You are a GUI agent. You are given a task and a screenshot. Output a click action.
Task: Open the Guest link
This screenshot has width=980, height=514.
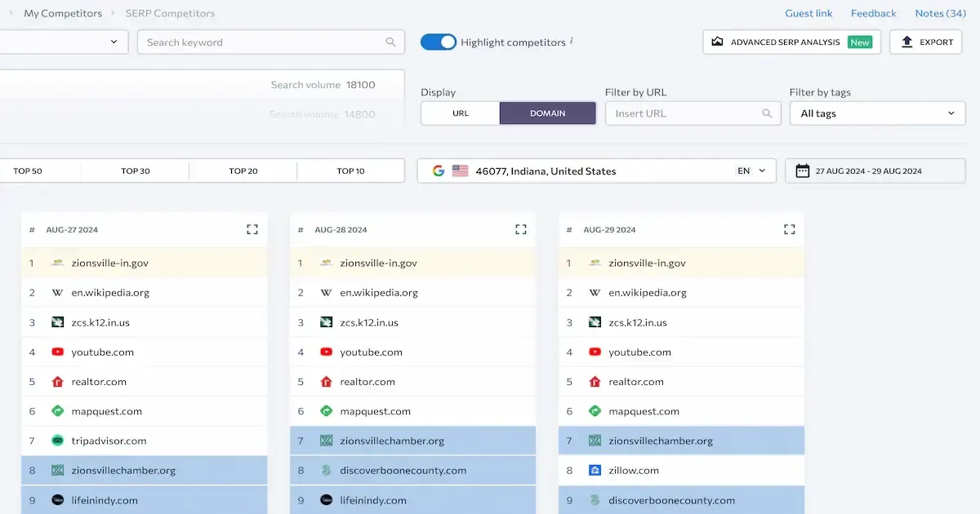click(808, 13)
